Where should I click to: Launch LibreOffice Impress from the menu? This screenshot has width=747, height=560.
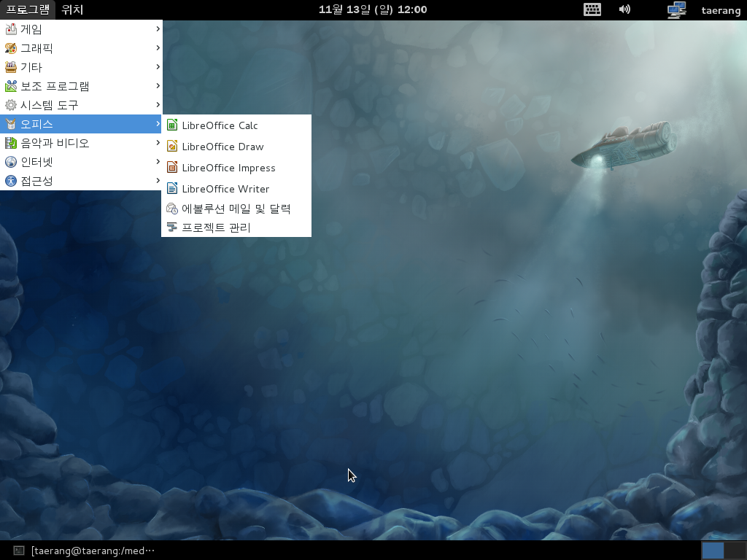tap(236, 168)
